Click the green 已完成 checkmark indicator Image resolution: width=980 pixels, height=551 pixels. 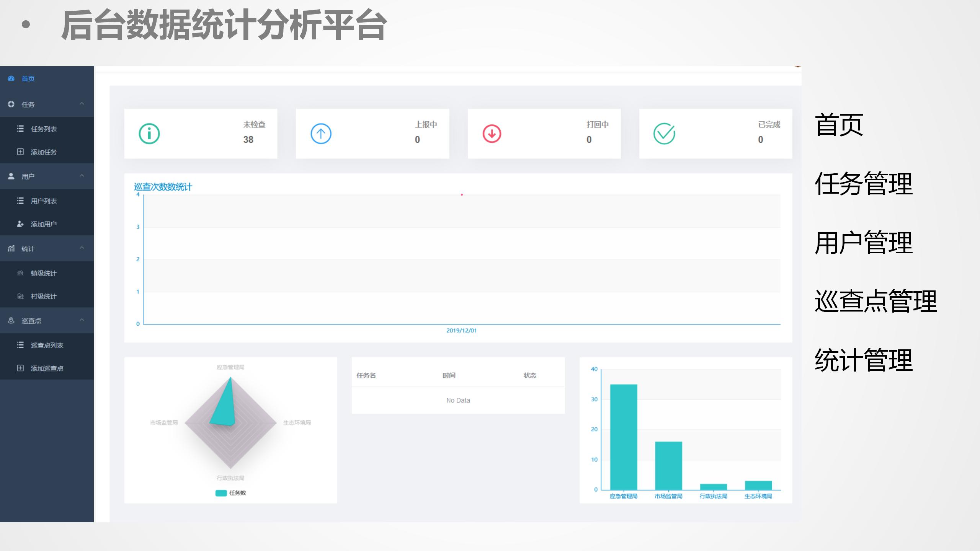(664, 133)
